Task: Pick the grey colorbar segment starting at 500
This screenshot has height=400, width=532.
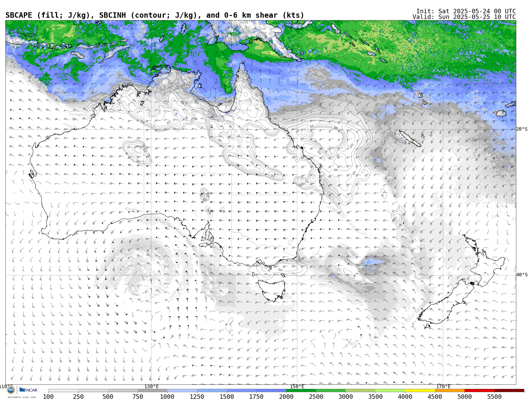Action: click(123, 391)
